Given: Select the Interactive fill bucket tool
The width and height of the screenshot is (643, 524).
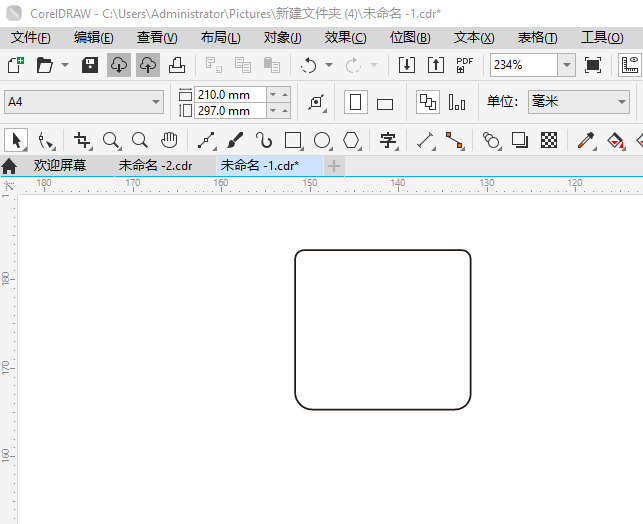Looking at the screenshot, I should [x=615, y=140].
